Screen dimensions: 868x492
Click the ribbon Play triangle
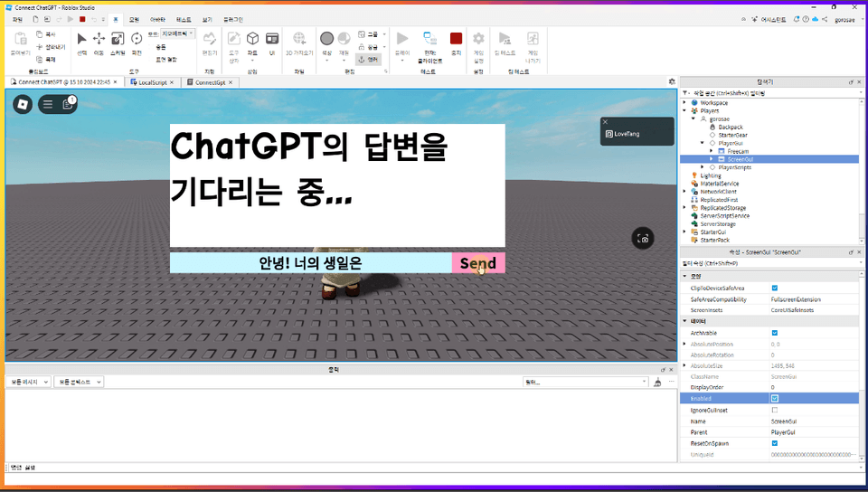point(402,38)
